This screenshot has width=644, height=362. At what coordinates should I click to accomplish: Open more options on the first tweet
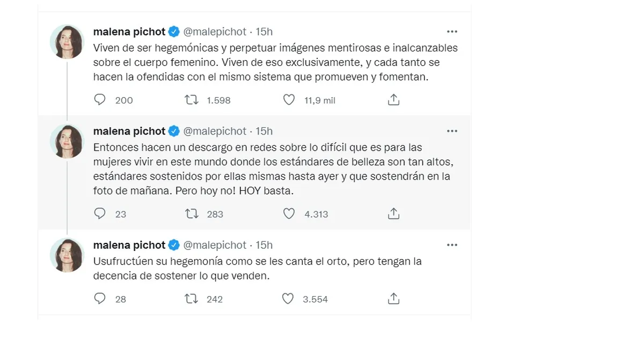pos(452,32)
